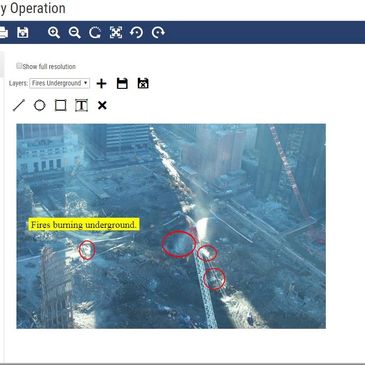
Task: Click the zoom in magnifier icon
Action: point(54,33)
